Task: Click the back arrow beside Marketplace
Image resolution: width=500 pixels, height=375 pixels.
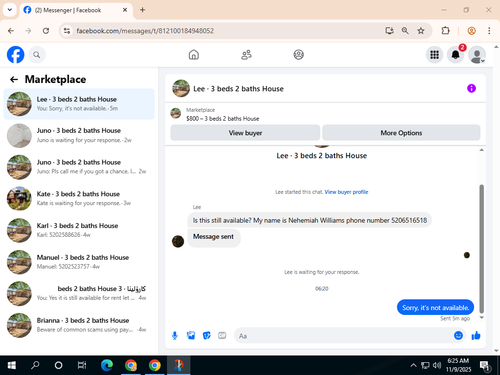Action: pos(14,79)
